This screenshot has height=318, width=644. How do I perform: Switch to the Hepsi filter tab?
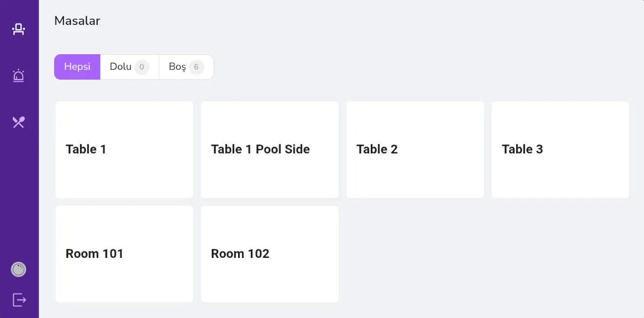pyautogui.click(x=77, y=67)
